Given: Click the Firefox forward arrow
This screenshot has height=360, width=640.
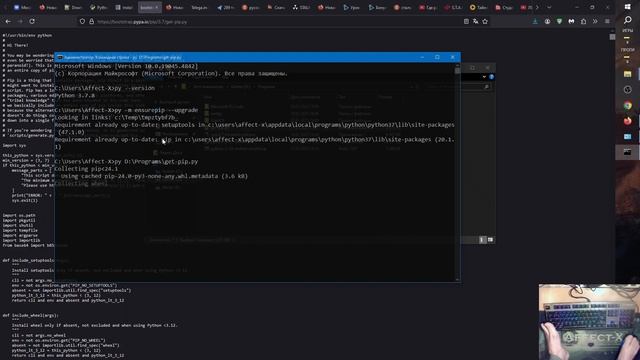Looking at the screenshot, I should coord(20,21).
